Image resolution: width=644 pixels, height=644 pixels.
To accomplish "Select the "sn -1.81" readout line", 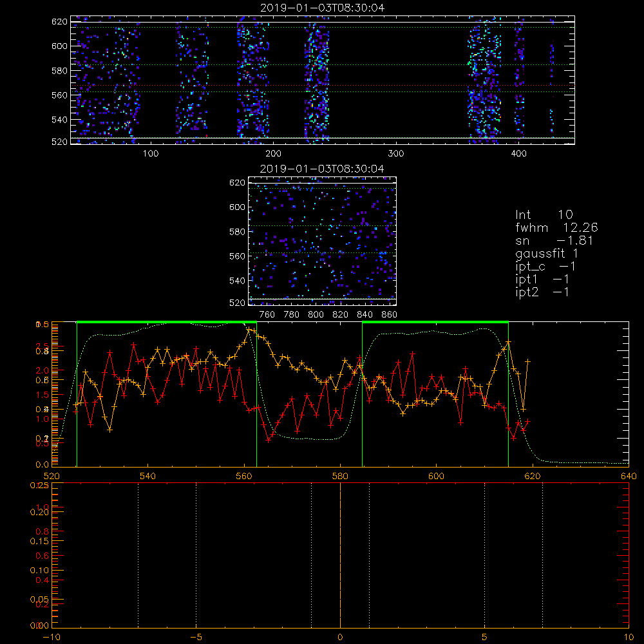I will [x=554, y=241].
